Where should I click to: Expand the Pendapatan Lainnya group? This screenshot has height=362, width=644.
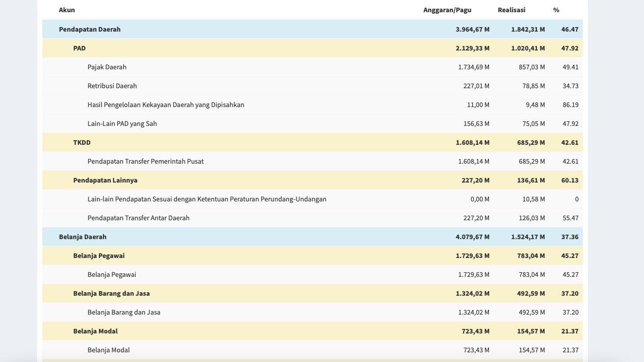click(x=105, y=180)
